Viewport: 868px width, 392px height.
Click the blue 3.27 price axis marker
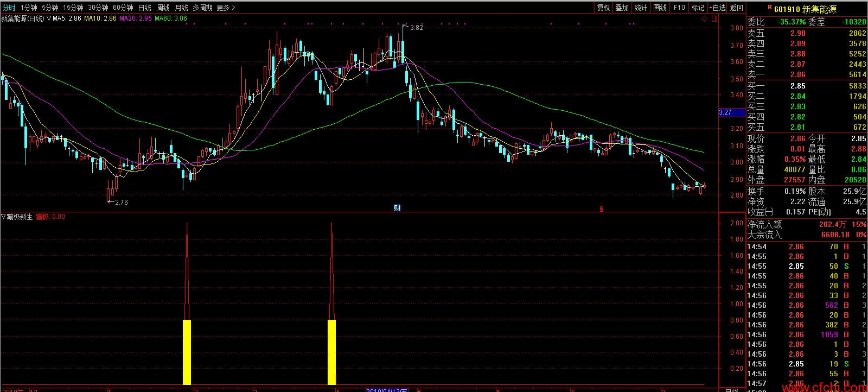point(732,112)
